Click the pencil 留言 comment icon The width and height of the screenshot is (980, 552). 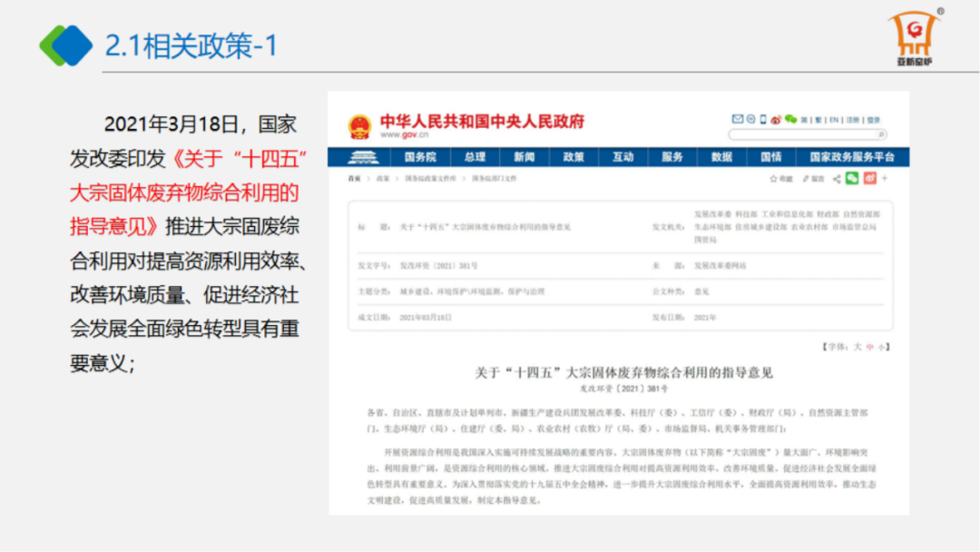tap(806, 179)
